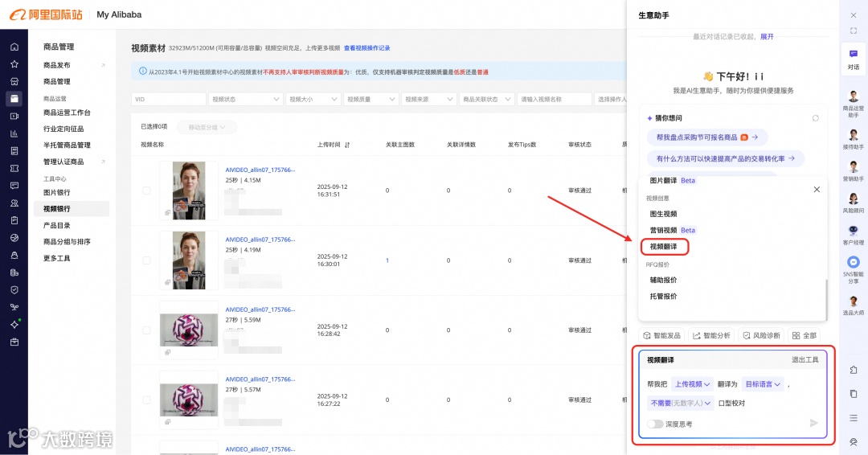Click the 查看视频操作记录 link
This screenshot has height=455, width=868.
(366, 48)
